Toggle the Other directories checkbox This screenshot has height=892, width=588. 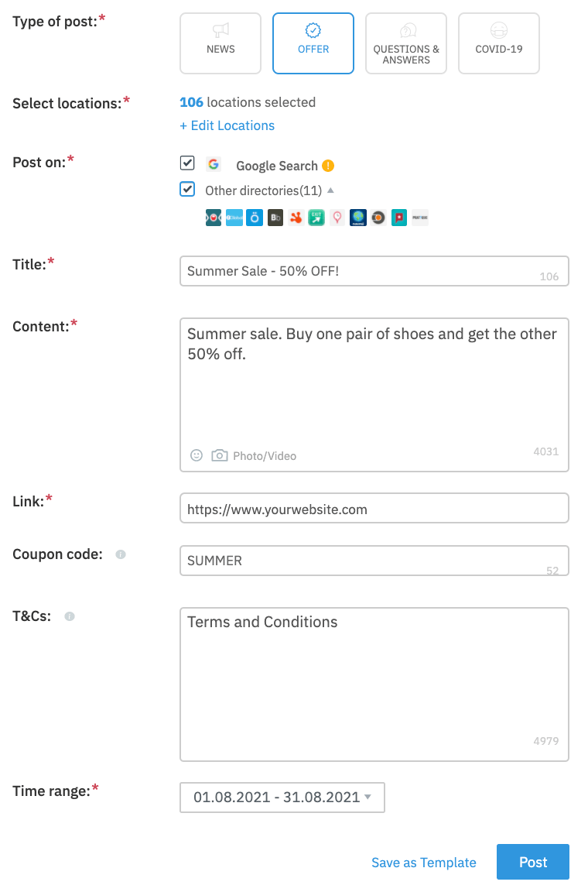click(x=187, y=189)
